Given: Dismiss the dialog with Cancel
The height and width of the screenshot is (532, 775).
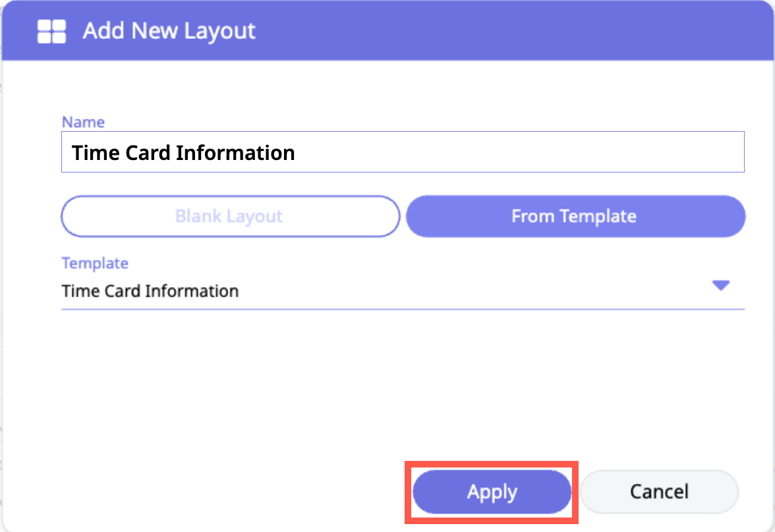Looking at the screenshot, I should (659, 492).
